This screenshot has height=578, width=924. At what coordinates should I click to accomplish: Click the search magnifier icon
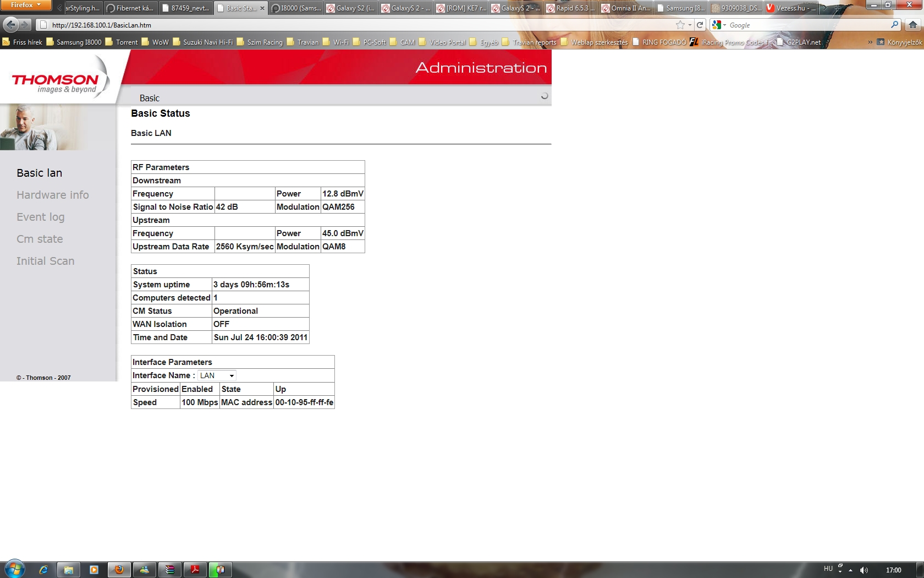point(895,25)
